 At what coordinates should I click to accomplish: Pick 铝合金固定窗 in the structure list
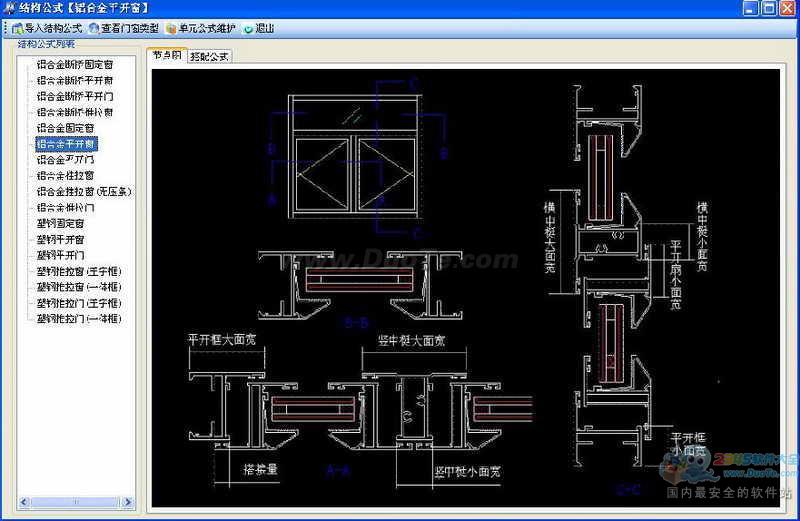click(x=65, y=128)
